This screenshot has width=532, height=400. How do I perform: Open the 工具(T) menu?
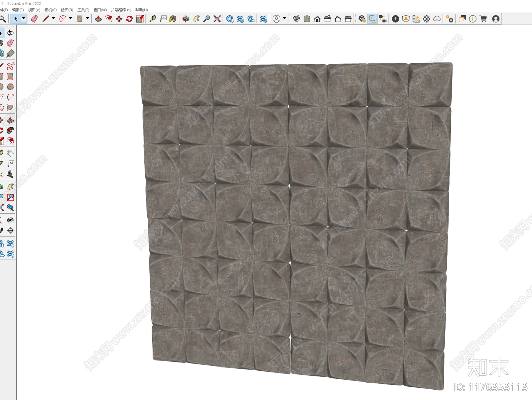click(83, 10)
